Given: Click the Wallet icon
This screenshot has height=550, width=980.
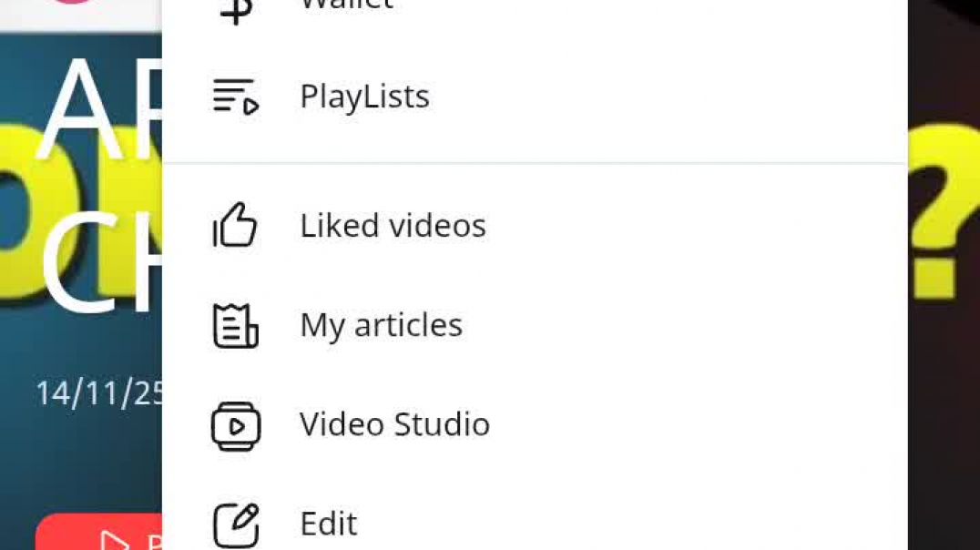Looking at the screenshot, I should [x=235, y=7].
